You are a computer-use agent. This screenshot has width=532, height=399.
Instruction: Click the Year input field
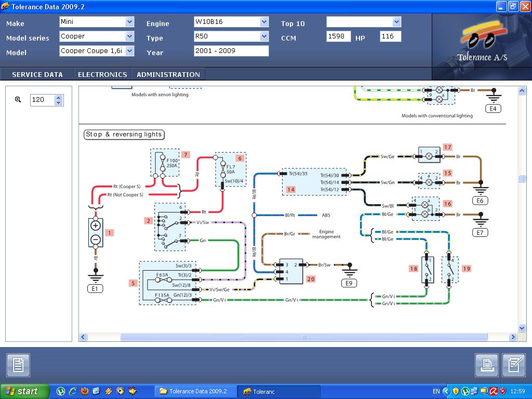[x=231, y=51]
